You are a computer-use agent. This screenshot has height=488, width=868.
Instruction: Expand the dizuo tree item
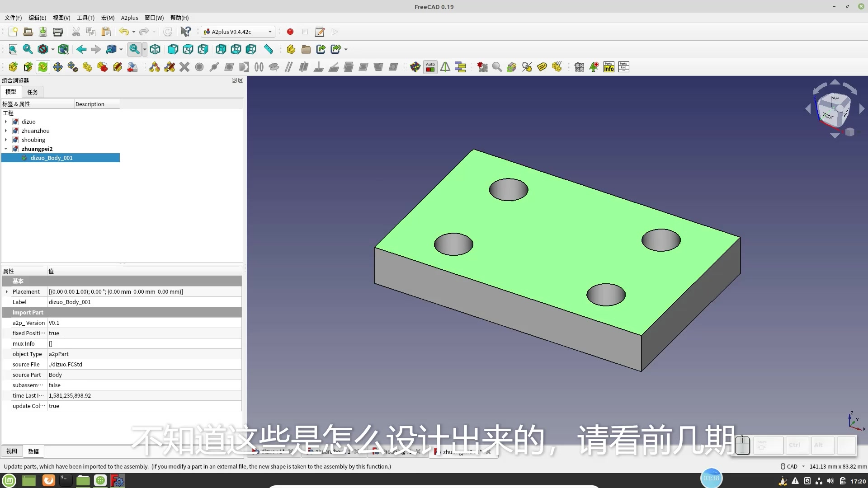pos(6,122)
